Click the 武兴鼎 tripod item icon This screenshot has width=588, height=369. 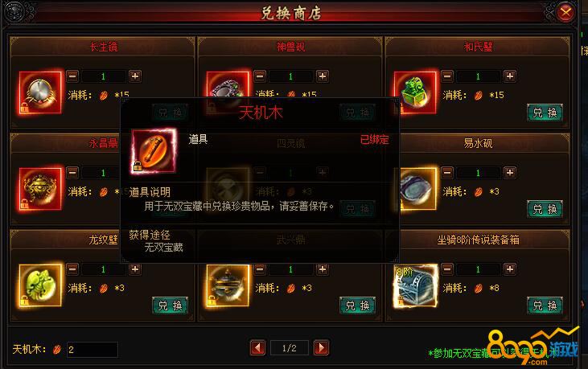pyautogui.click(x=228, y=285)
